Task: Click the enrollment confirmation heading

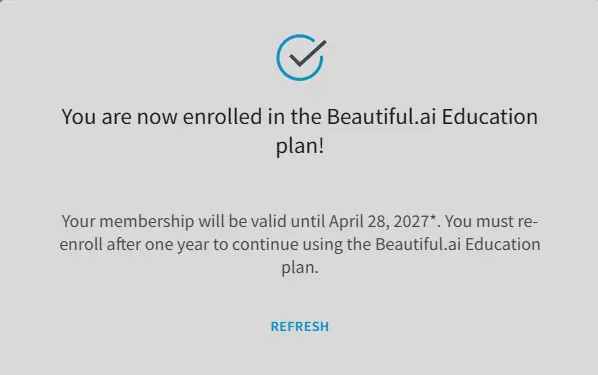Action: 300,131
